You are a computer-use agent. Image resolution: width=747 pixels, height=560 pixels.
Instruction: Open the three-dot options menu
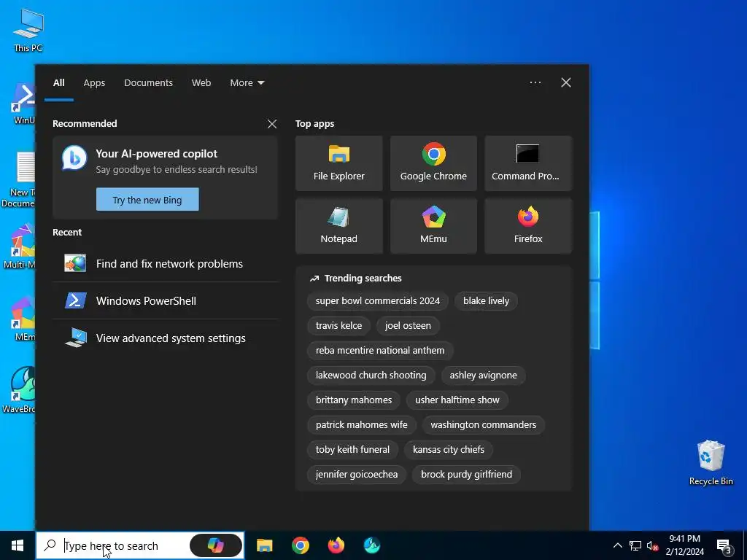tap(535, 82)
